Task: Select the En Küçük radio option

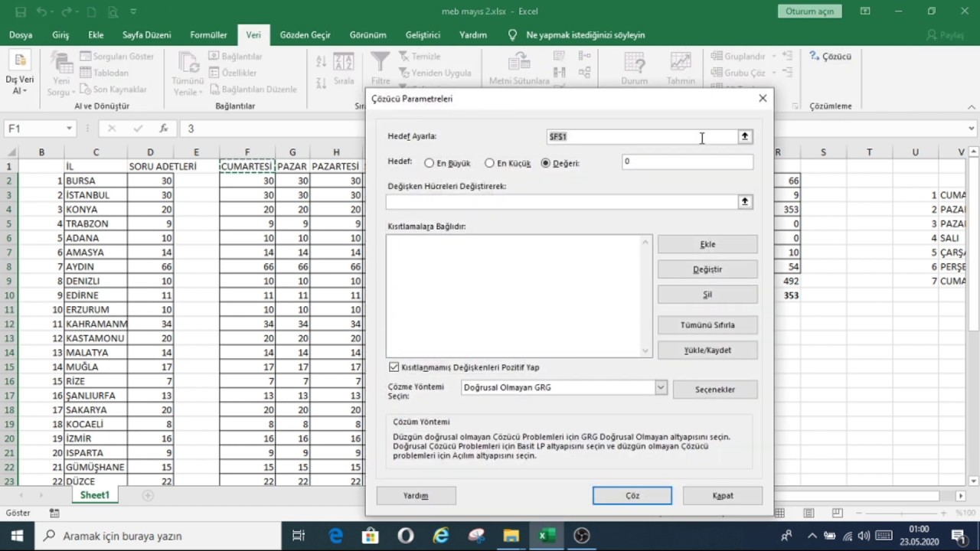Action: click(x=489, y=163)
